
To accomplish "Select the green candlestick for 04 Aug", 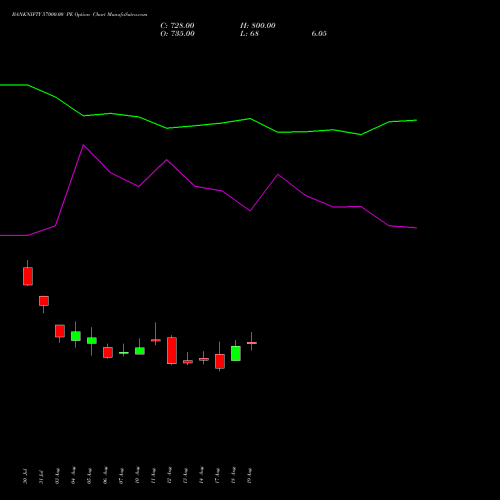I will 76,336.
